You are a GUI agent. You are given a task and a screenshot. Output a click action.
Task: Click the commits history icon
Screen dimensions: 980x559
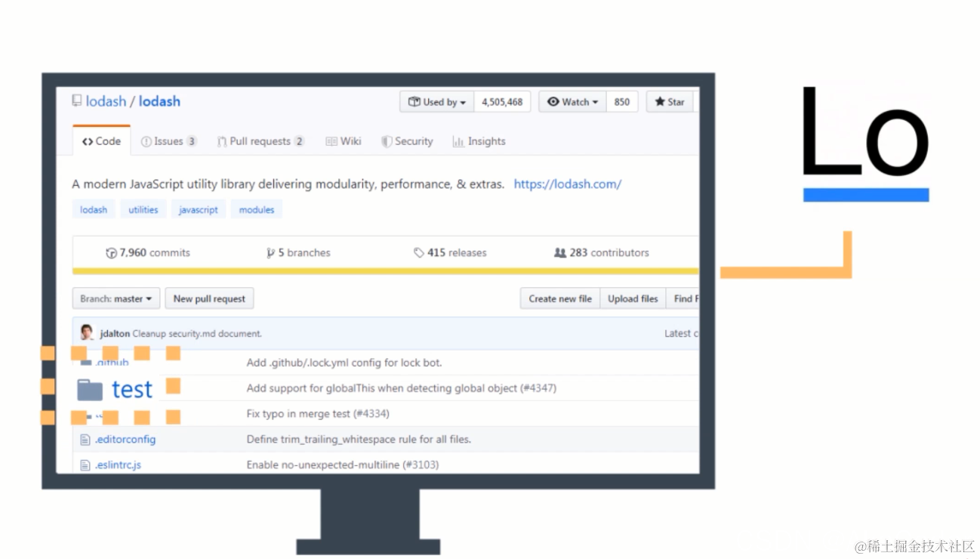[x=112, y=253]
